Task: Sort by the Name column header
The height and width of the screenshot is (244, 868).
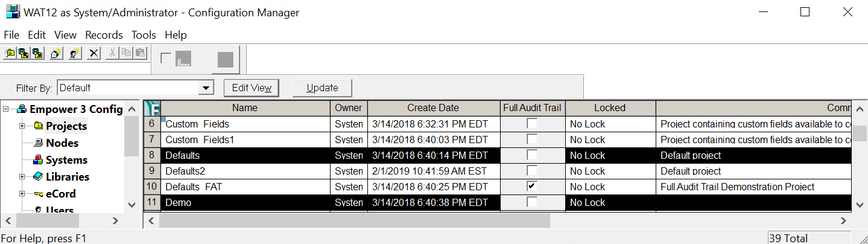Action: 245,108
